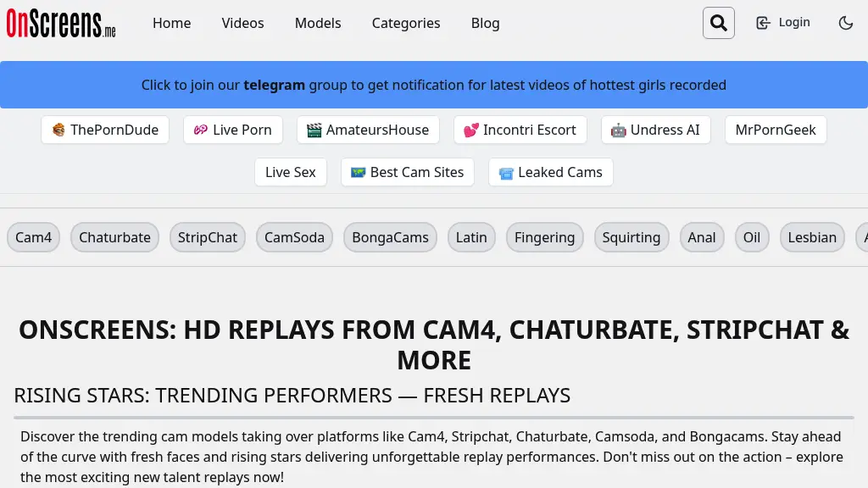Viewport: 868px width, 488px height.
Task: Click the icon beside Leaked Cams
Action: 506,173
